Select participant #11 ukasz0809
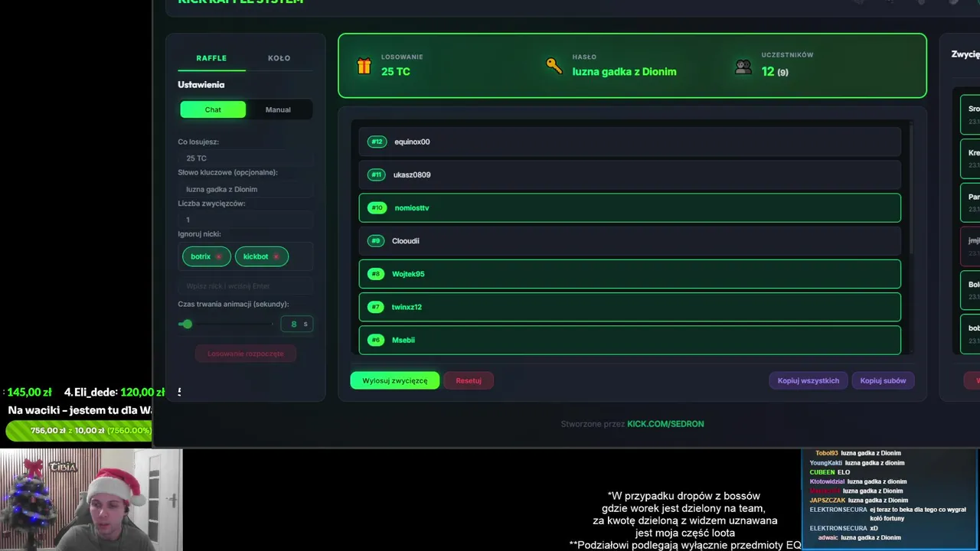The image size is (980, 551). [x=629, y=174]
